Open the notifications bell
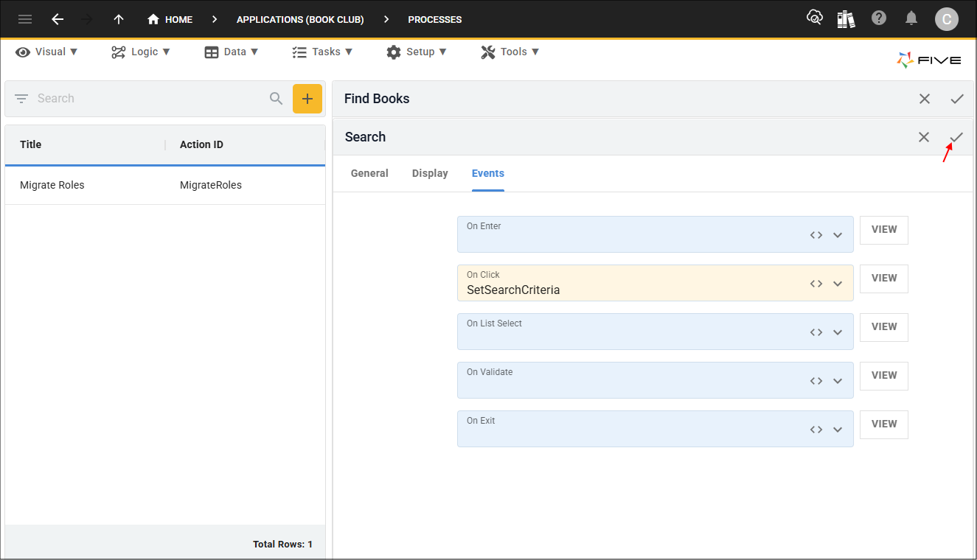This screenshot has height=560, width=977. 912,18
